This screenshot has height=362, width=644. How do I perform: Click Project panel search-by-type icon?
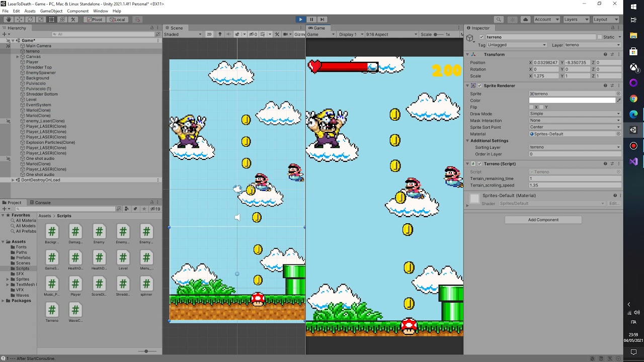coord(126,209)
